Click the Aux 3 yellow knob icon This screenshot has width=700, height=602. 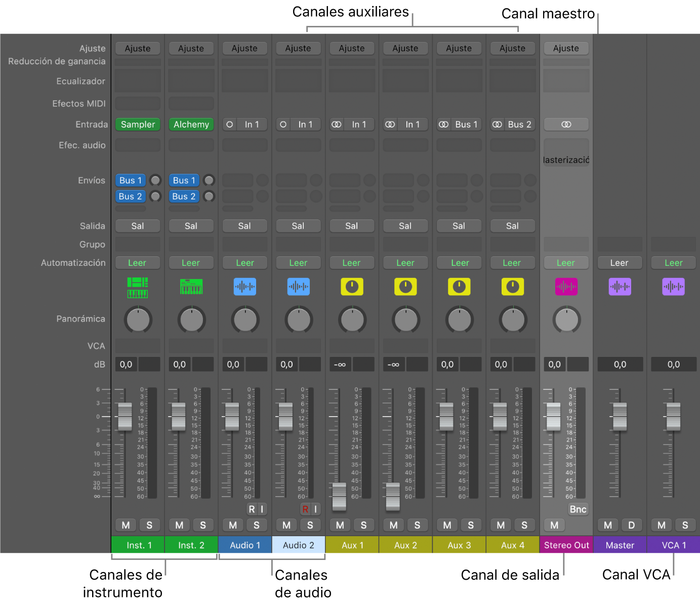(x=459, y=287)
